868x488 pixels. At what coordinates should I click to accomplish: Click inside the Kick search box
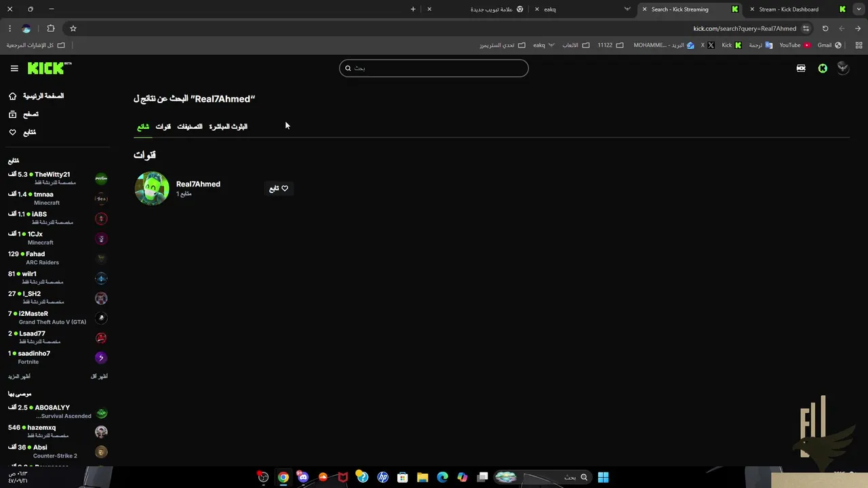pos(433,68)
